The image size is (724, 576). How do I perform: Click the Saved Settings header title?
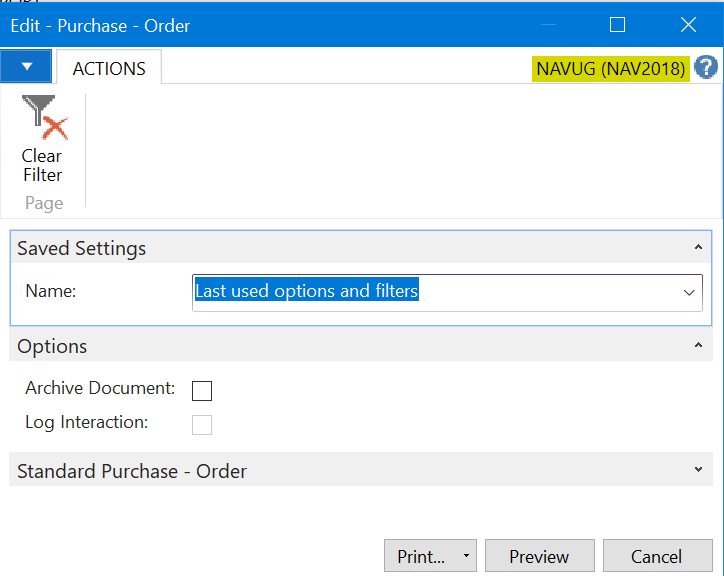click(82, 248)
